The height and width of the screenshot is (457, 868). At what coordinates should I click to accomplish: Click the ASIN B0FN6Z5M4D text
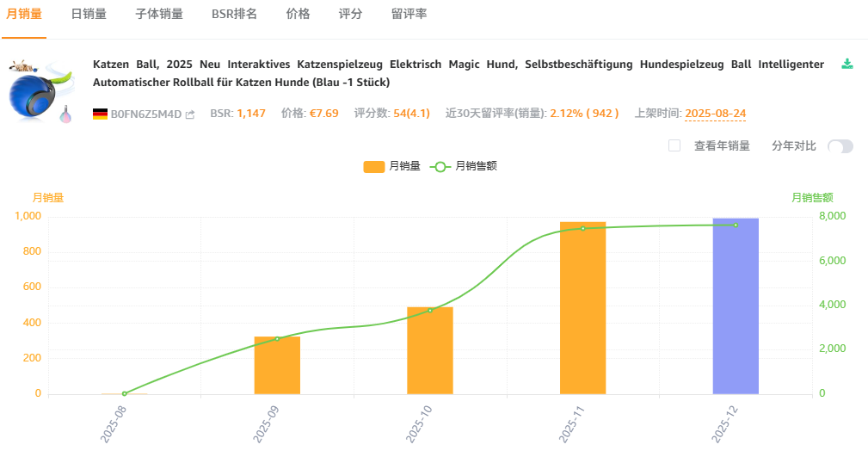tap(146, 114)
